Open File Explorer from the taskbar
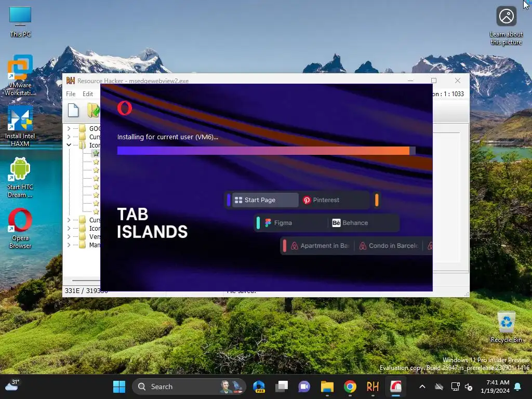The height and width of the screenshot is (399, 532). pos(327,387)
